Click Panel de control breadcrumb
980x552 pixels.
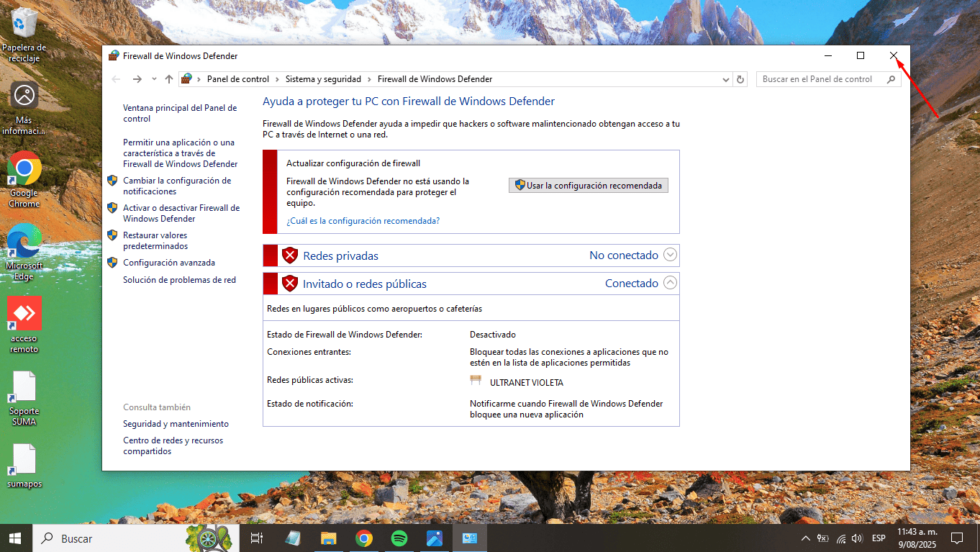237,79
